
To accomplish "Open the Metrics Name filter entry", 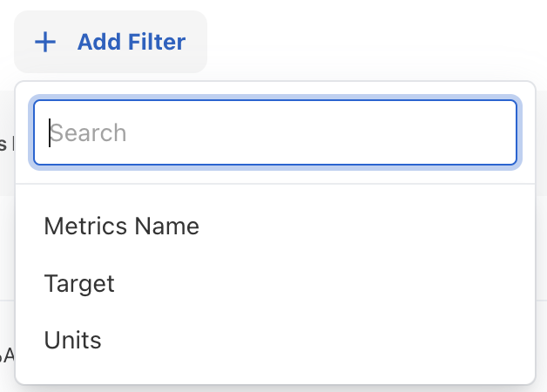I will point(121,226).
